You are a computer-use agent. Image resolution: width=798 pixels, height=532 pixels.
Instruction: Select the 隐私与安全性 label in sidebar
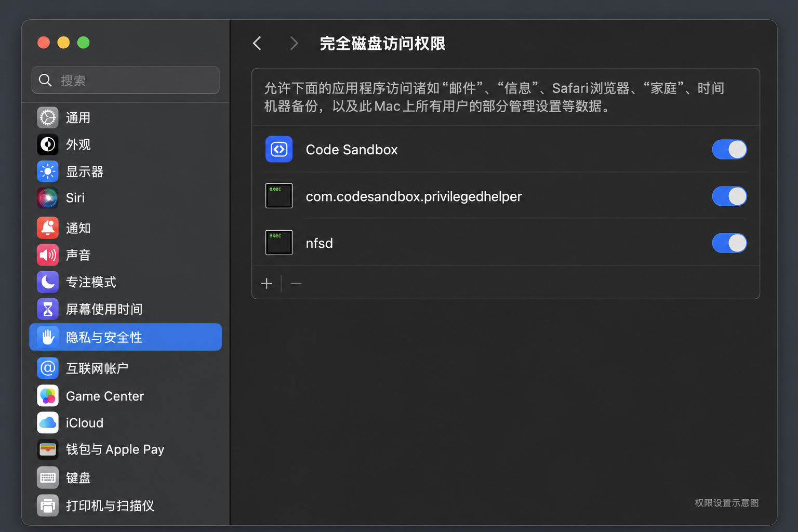pyautogui.click(x=104, y=337)
